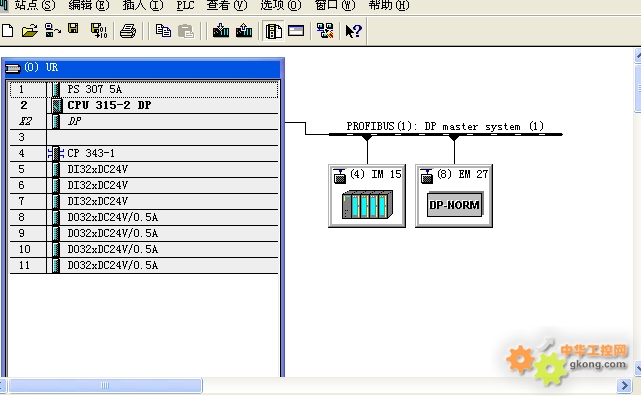Open the 查看(V) menu

coord(227,5)
